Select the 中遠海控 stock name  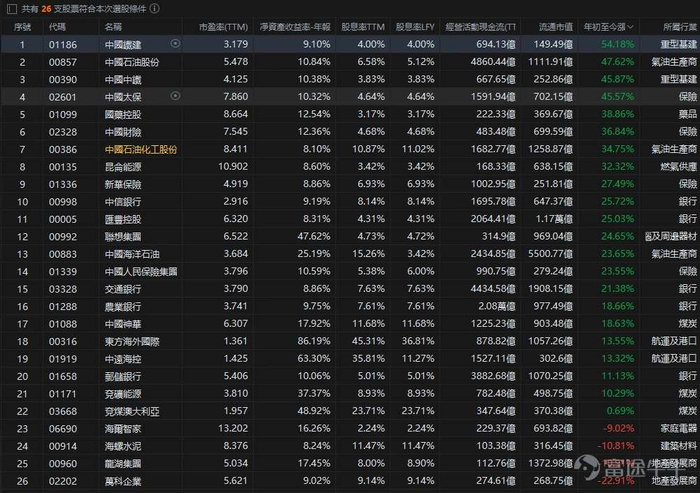coord(123,359)
